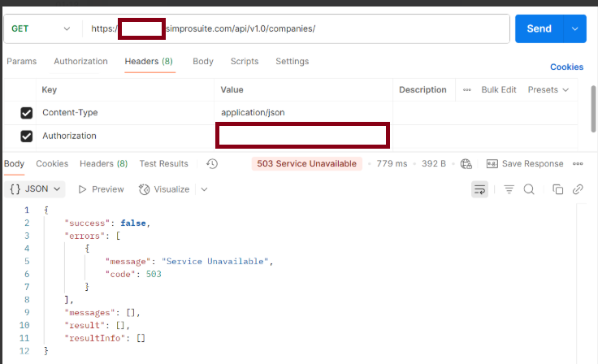Screen dimensions: 598x364
Task: Click "resultInfo" key in response
Action: (x=94, y=339)
